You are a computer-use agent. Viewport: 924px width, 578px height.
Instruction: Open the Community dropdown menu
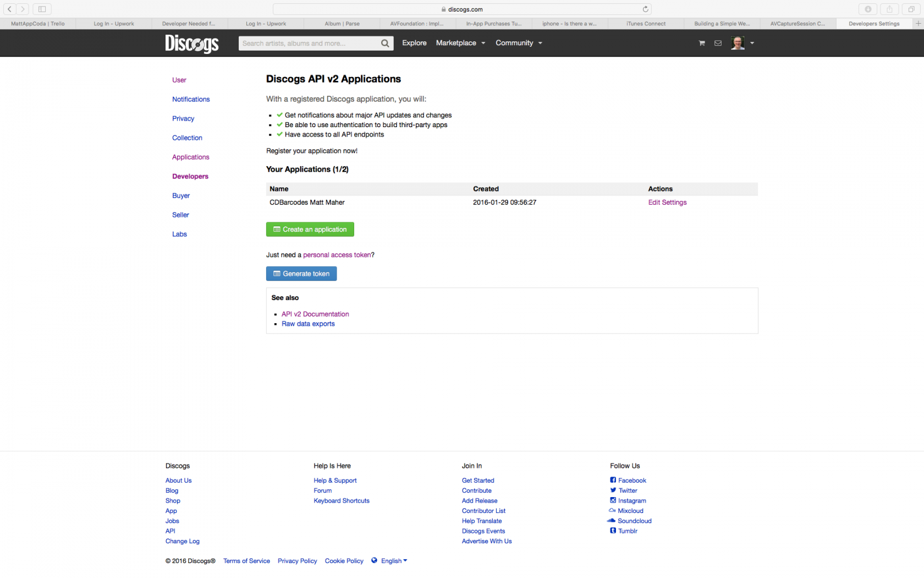pos(519,43)
